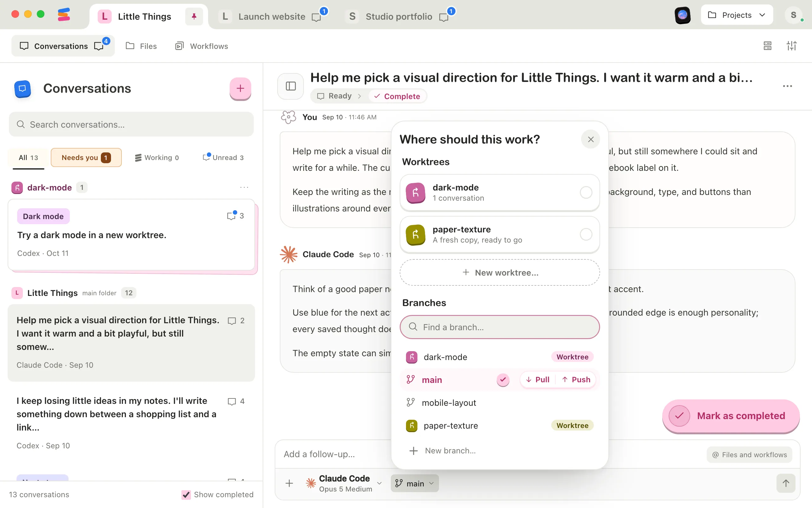Click the Ready status breadcrumb chevron
The width and height of the screenshot is (812, 508).
[x=359, y=96]
